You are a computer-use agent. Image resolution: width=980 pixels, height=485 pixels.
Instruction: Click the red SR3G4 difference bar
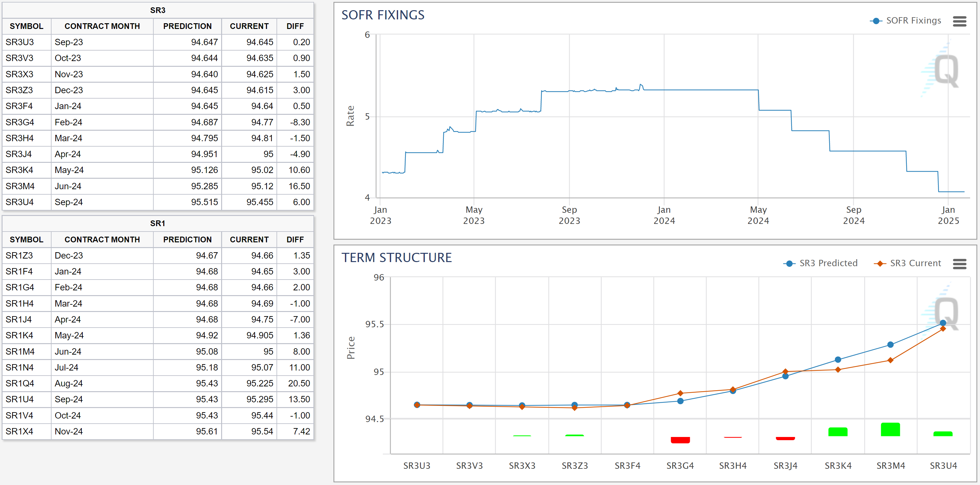click(680, 440)
